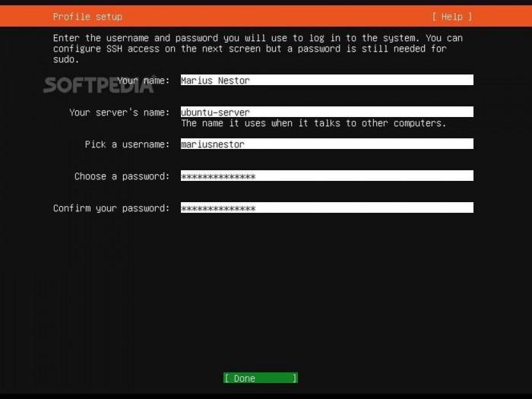
Task: Click the "Your name:" label
Action: pyautogui.click(x=143, y=81)
